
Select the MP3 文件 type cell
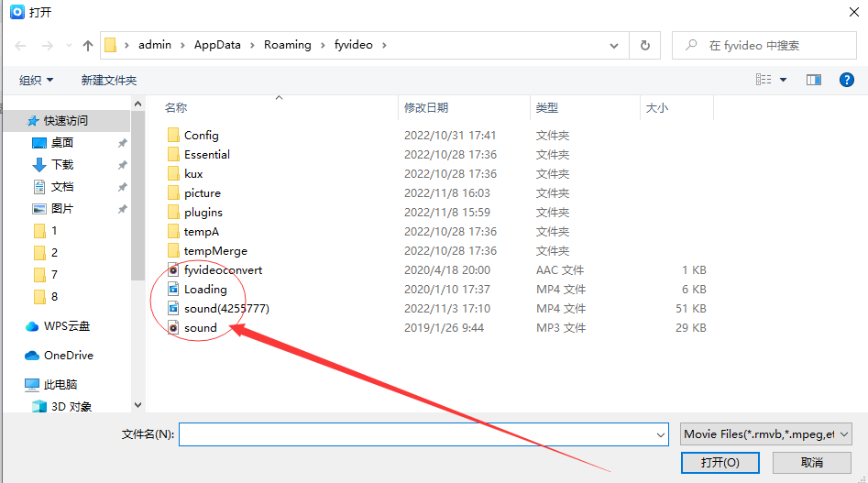point(560,327)
